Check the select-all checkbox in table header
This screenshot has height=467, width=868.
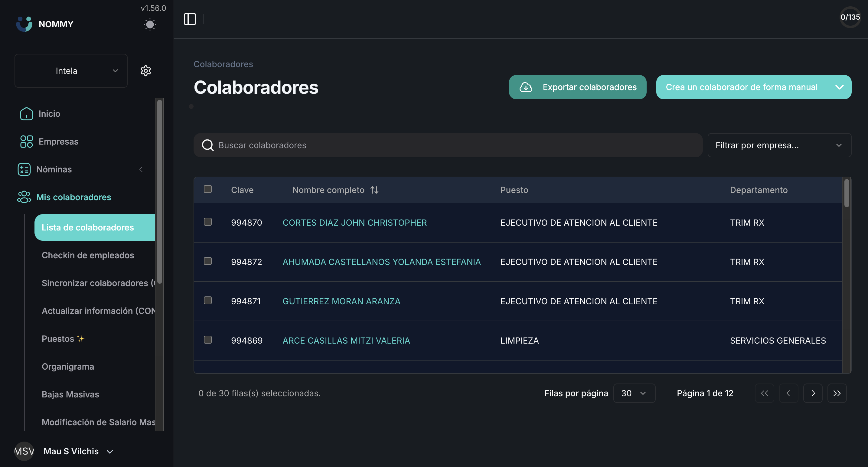tap(207, 189)
